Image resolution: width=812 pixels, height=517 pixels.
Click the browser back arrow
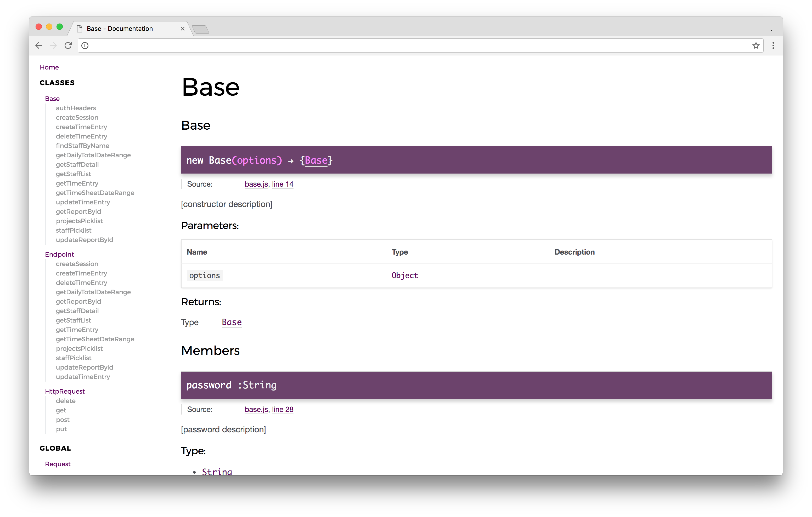click(39, 45)
